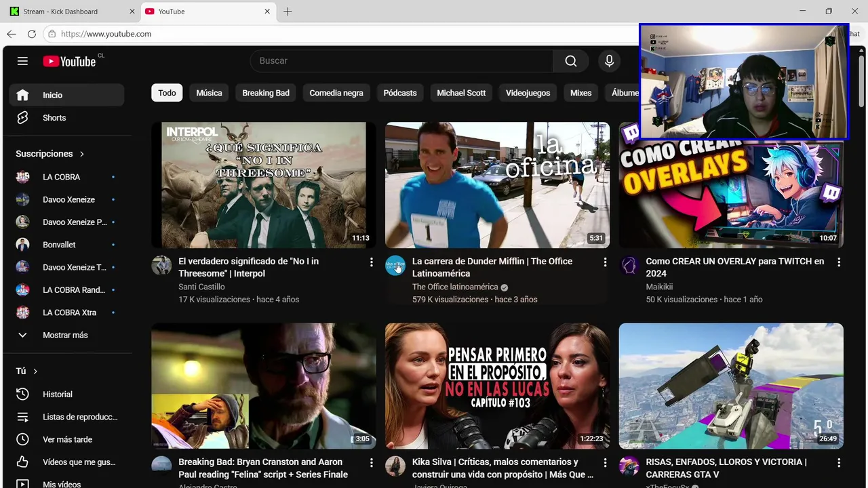Open LA COBRA Xtra subscription

(66, 312)
